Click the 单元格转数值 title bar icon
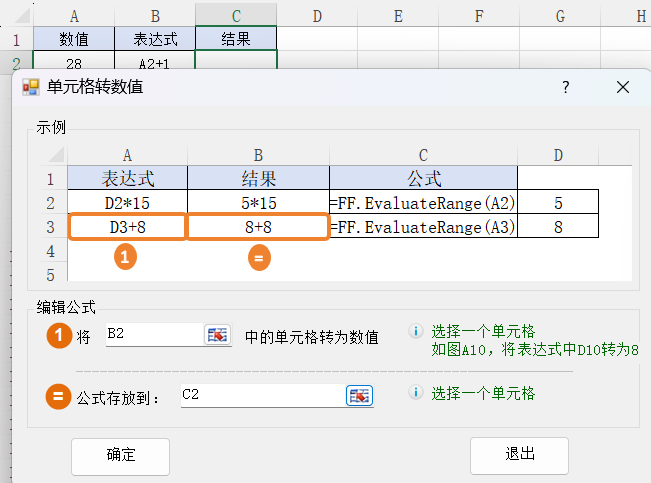This screenshot has height=483, width=651. pos(31,87)
